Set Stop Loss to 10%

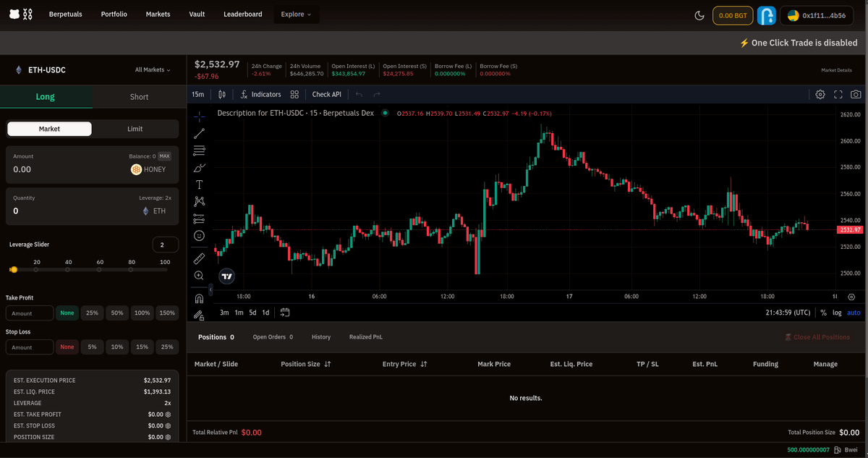click(x=116, y=347)
